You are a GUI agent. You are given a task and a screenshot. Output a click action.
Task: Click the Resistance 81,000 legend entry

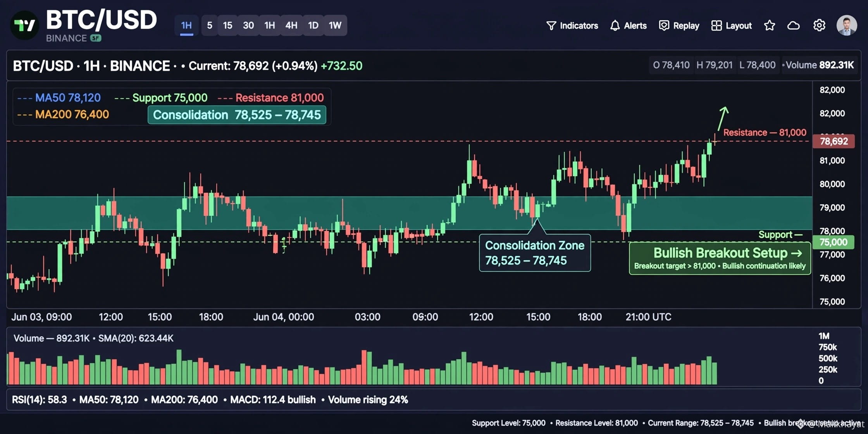click(271, 98)
